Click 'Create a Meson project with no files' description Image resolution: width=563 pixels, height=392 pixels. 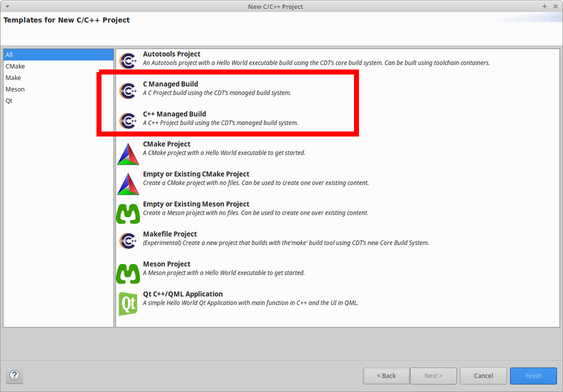pyautogui.click(x=255, y=213)
